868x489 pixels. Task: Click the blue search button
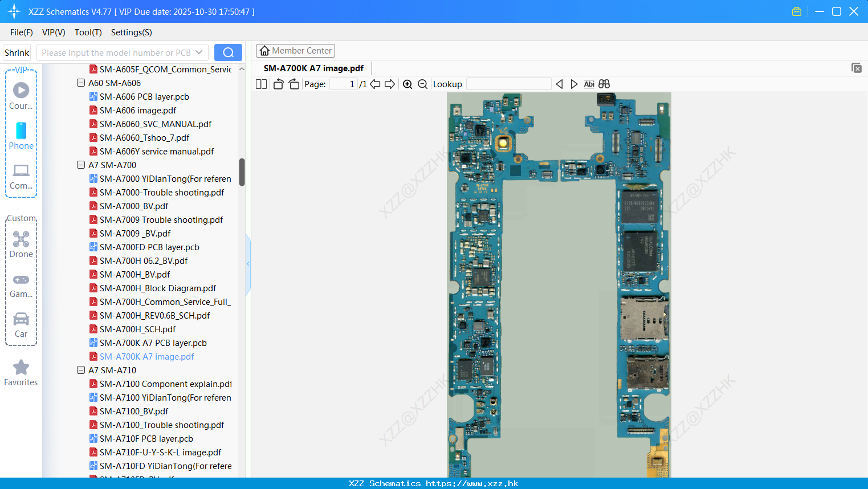[x=228, y=52]
